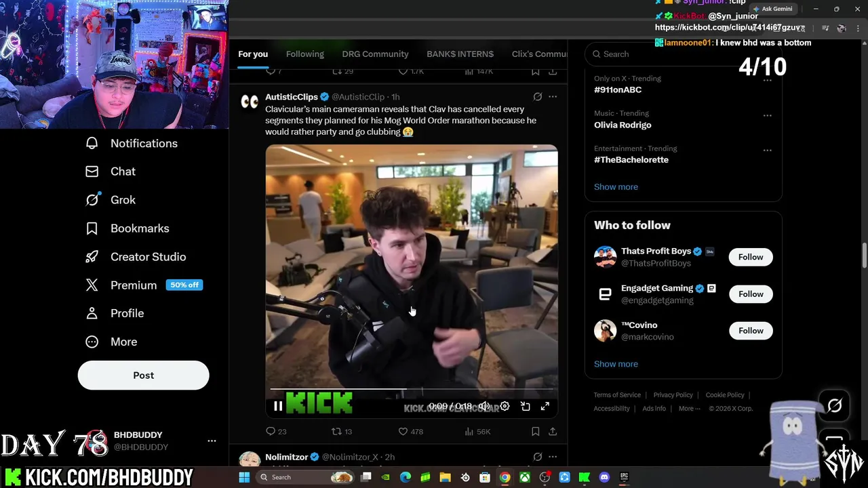Repost the AutisticClips post (13 reposts)
The height and width of the screenshot is (488, 868).
(341, 431)
